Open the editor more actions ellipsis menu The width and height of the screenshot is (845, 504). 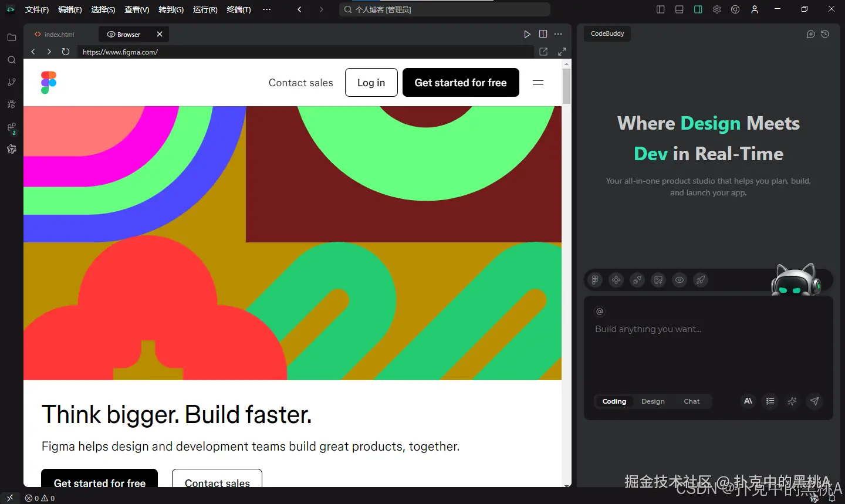[558, 34]
